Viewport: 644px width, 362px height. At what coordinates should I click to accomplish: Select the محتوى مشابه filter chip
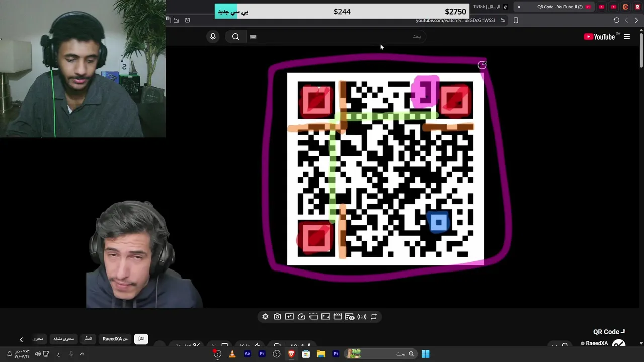point(64,339)
